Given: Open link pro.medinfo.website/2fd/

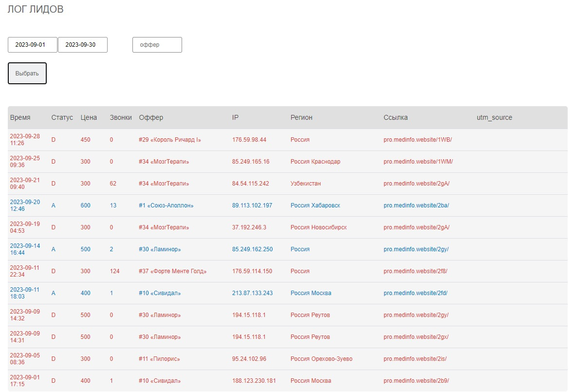Looking at the screenshot, I should (415, 293).
